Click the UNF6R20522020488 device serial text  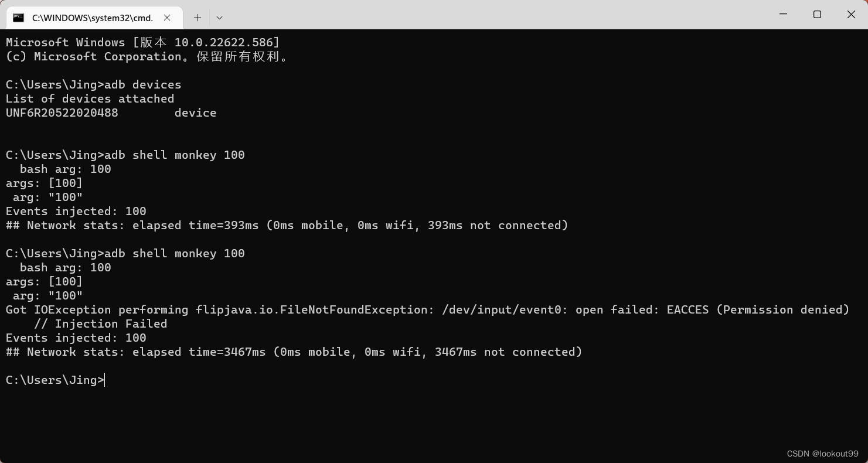[x=62, y=113]
